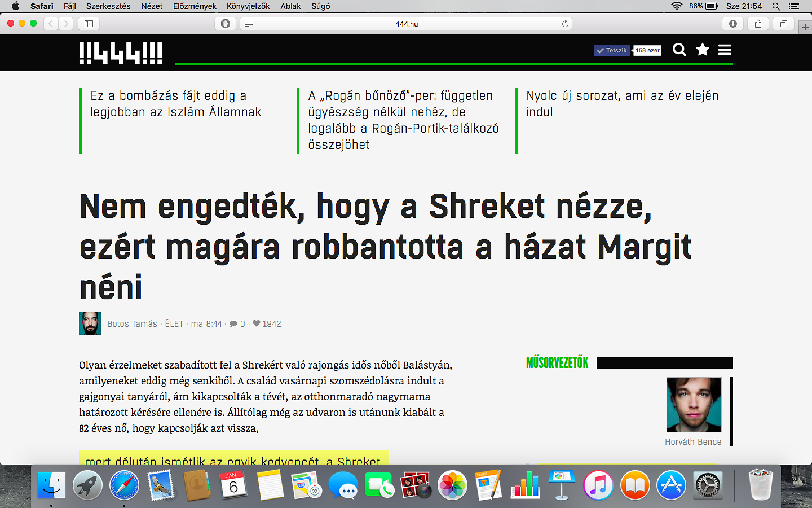Toggle Reader view in the address bar
The height and width of the screenshot is (508, 812).
[249, 24]
